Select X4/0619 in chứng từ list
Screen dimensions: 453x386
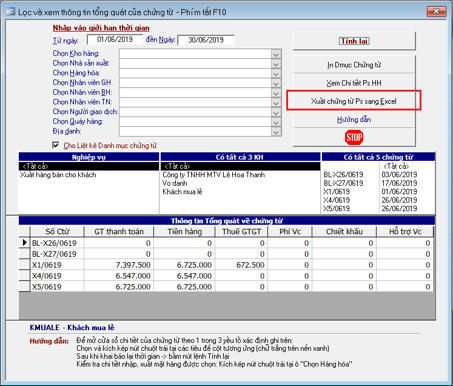337,200
